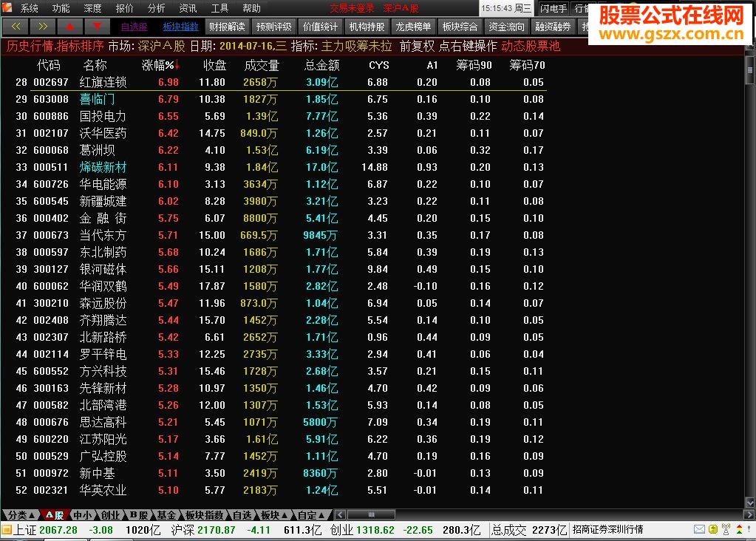Image resolution: width=756 pixels, height=541 pixels.
Task: Switch to the B股 tab
Action: [x=139, y=515]
